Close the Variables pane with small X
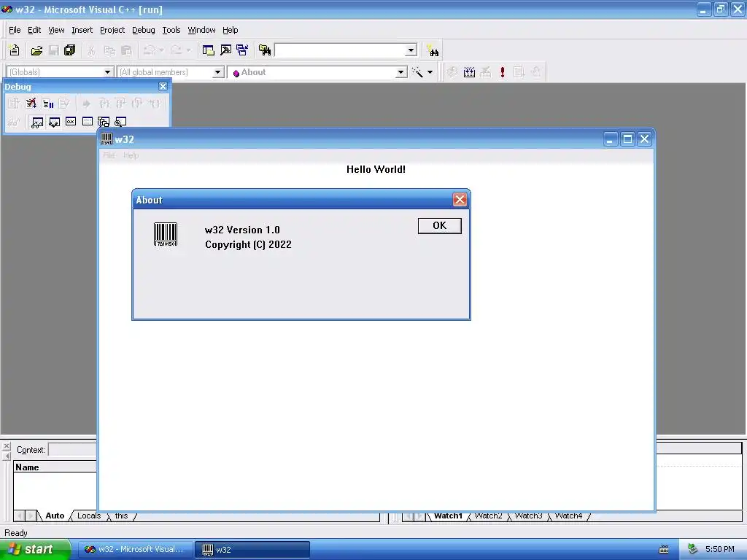 6,446
